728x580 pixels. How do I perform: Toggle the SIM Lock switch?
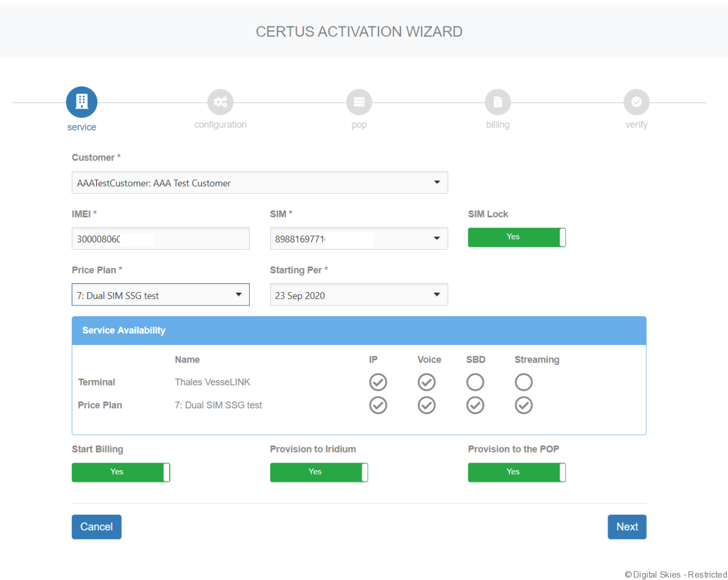[x=516, y=237]
